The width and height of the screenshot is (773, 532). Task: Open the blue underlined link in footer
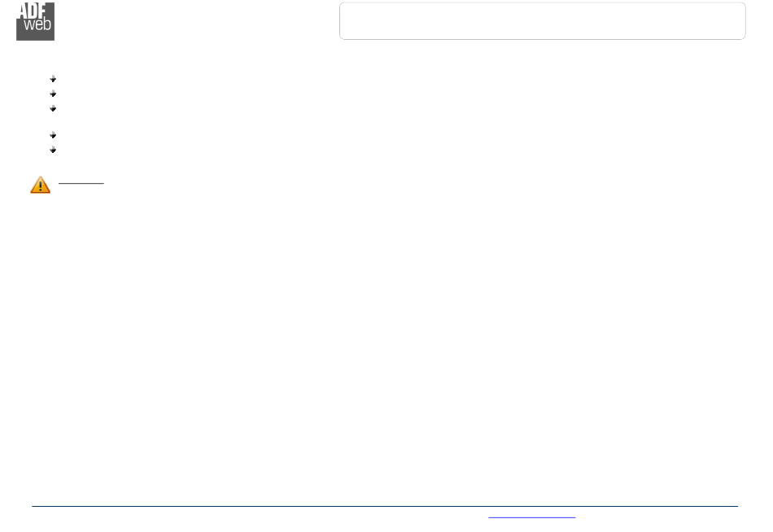pos(532,517)
